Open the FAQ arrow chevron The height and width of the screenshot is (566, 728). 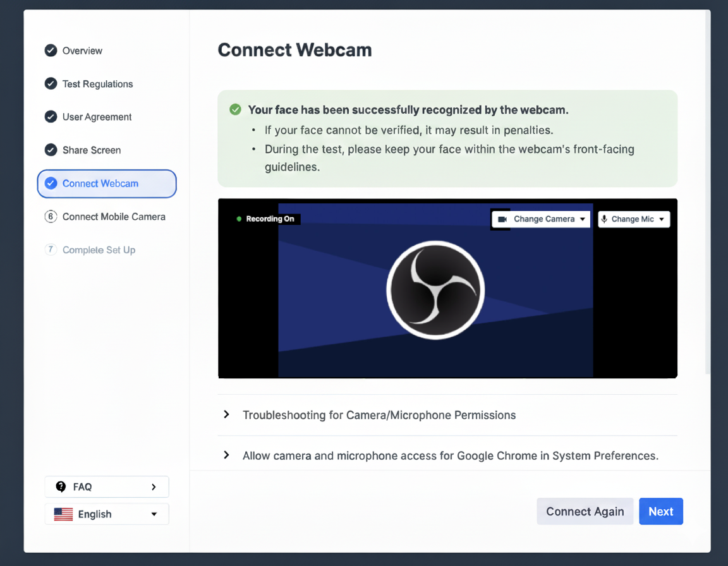point(154,486)
